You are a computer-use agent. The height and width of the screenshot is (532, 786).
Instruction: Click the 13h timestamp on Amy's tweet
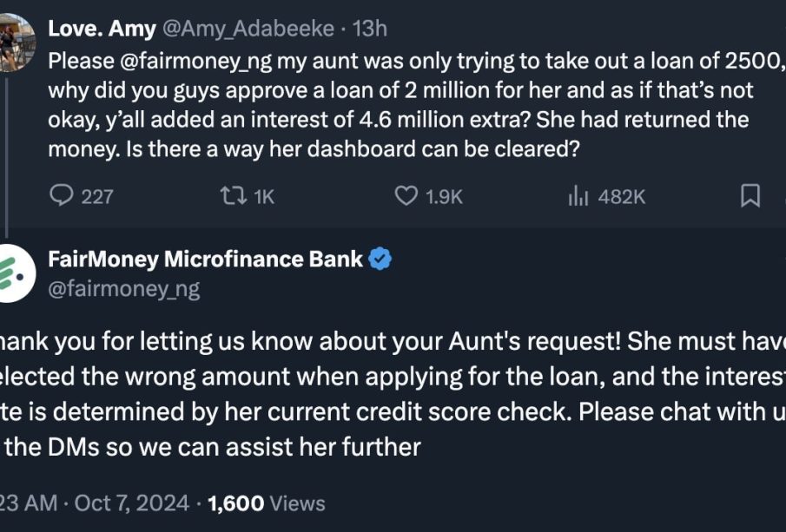pos(370,29)
